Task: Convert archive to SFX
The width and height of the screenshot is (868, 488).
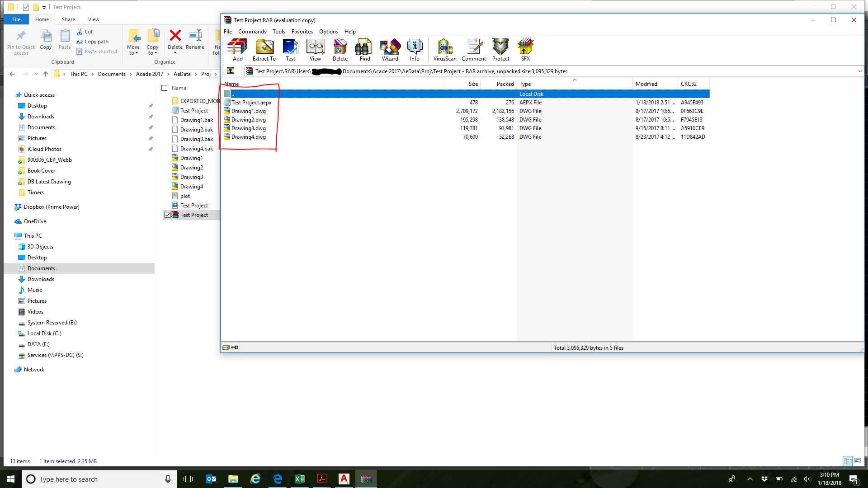Action: pos(525,50)
